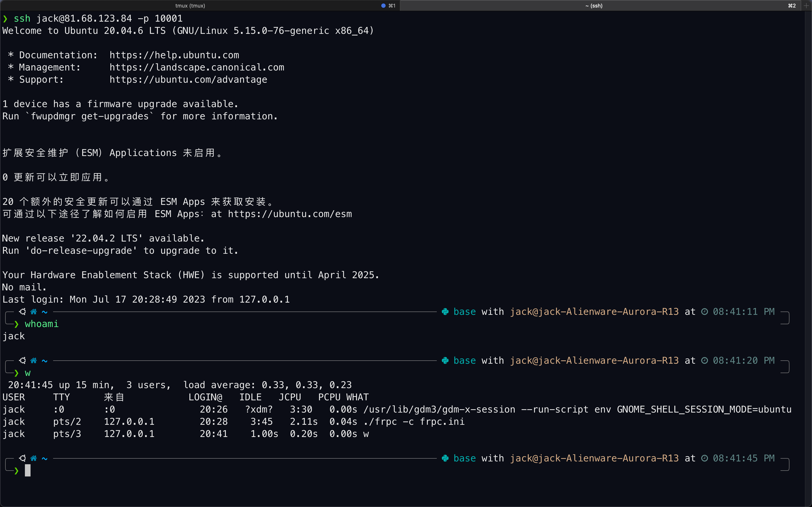The height and width of the screenshot is (507, 812).
Task: Click the home icon in the 08:41:20 prompt
Action: coord(34,360)
